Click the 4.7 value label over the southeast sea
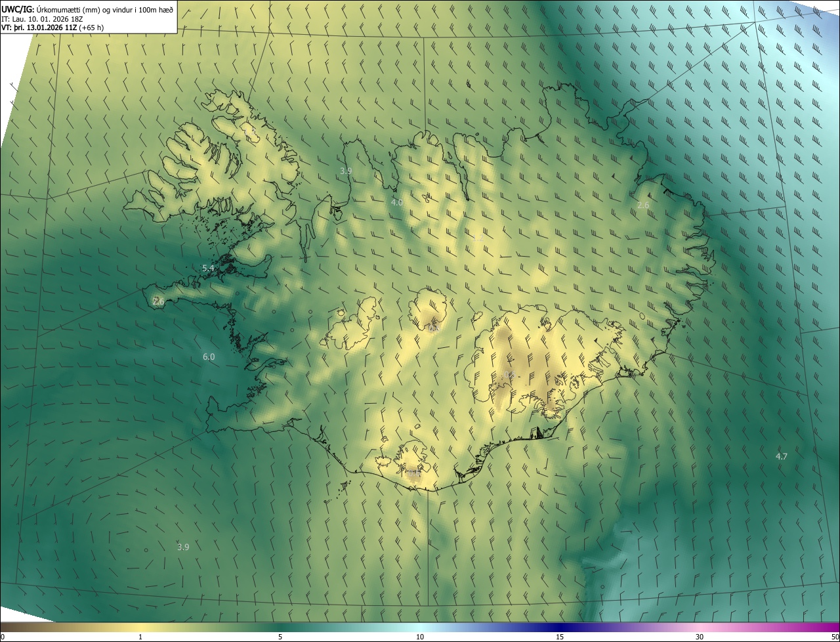The image size is (840, 642). tap(782, 456)
